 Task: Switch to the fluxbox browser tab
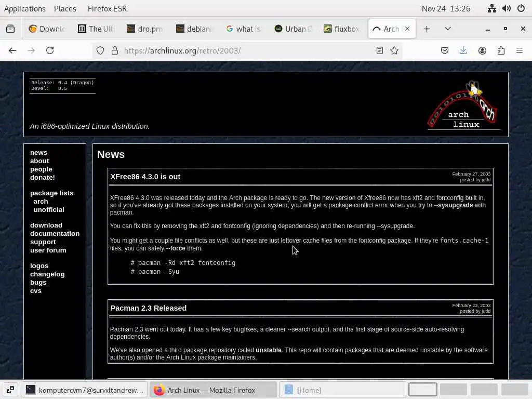click(342, 29)
